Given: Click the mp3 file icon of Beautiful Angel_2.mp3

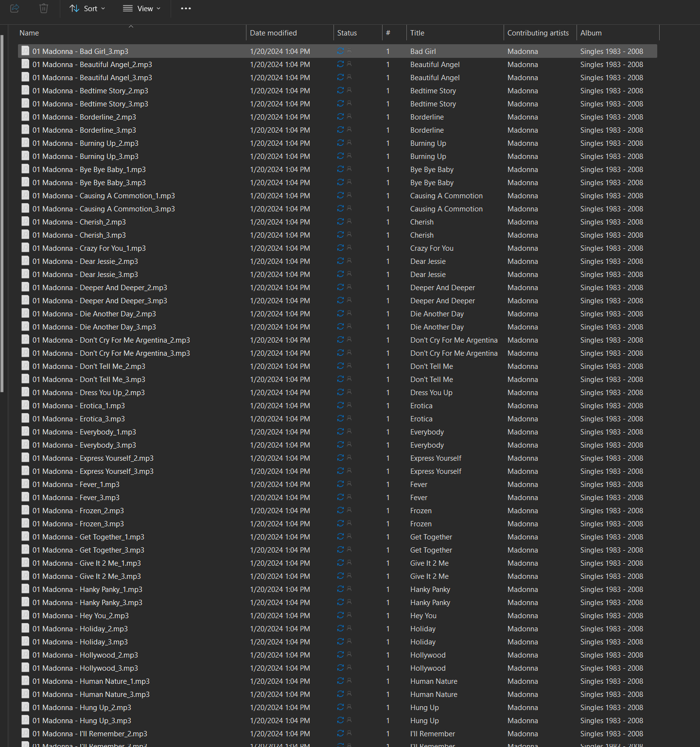Looking at the screenshot, I should 25,64.
